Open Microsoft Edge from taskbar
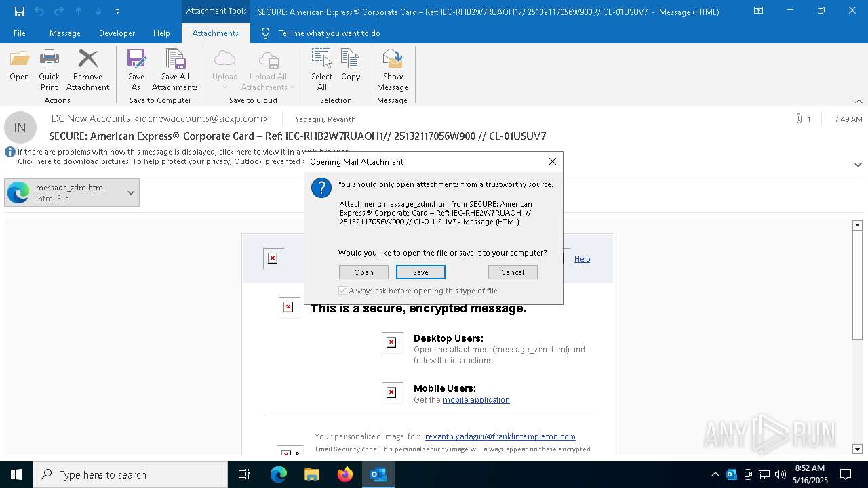Image resolution: width=868 pixels, height=488 pixels. (x=279, y=474)
